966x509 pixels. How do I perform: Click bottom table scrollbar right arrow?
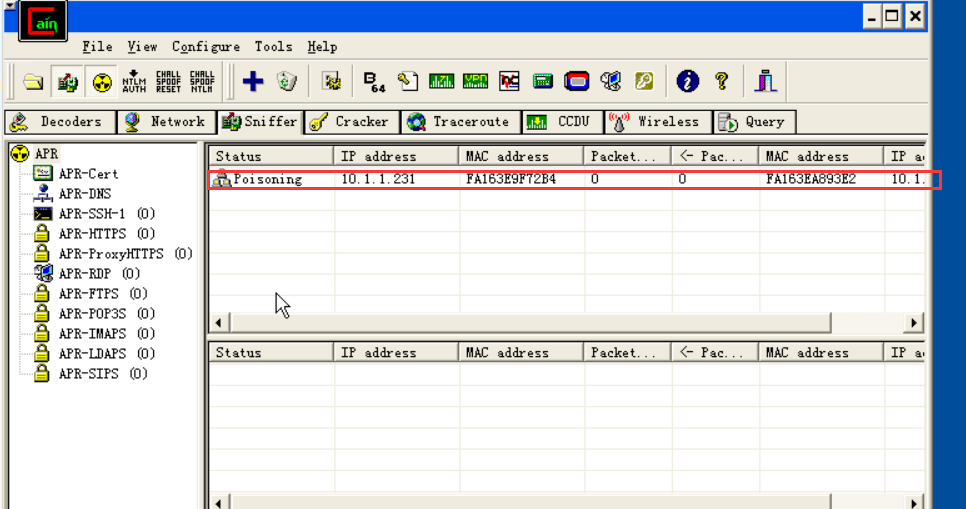[914, 502]
